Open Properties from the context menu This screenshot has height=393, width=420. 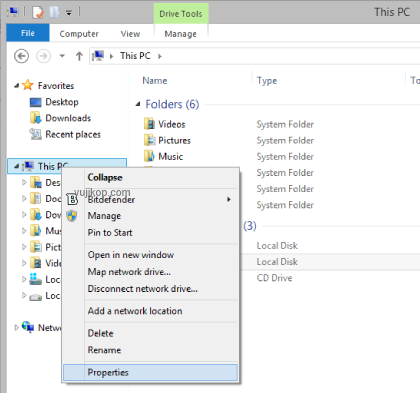click(150, 372)
